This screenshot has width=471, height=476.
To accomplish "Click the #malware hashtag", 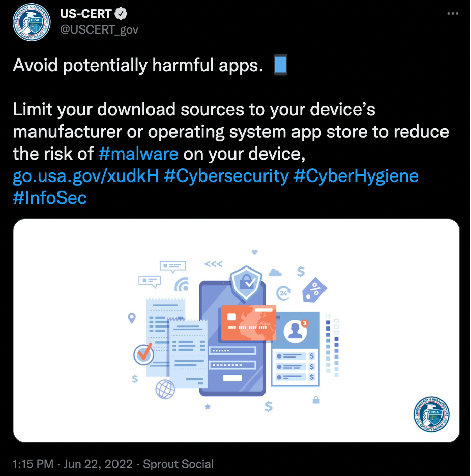I will click(138, 154).
